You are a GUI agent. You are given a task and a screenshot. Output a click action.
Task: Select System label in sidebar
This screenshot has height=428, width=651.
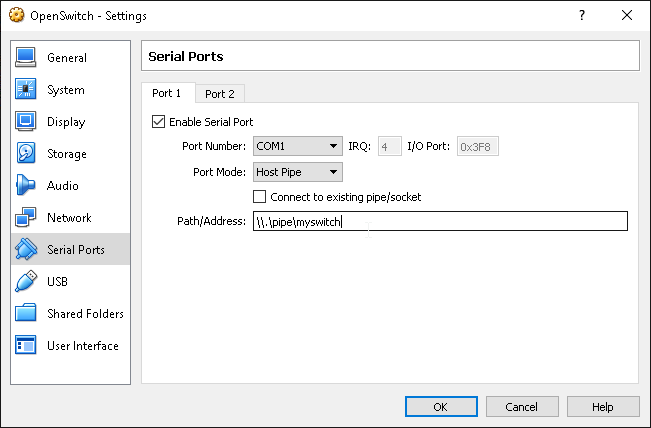pos(66,90)
